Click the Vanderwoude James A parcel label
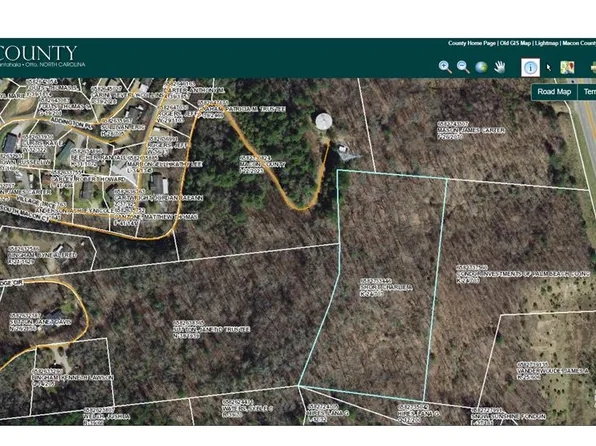The width and height of the screenshot is (596, 446). [552, 371]
